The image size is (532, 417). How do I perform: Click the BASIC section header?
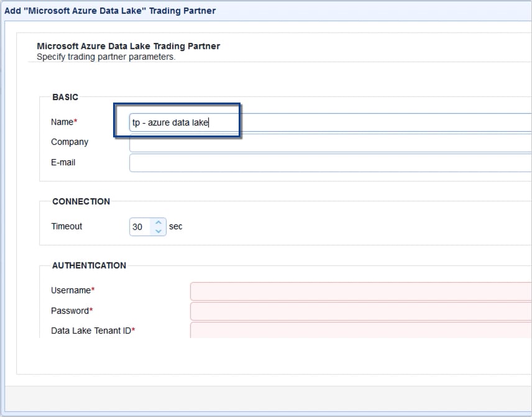coord(66,97)
